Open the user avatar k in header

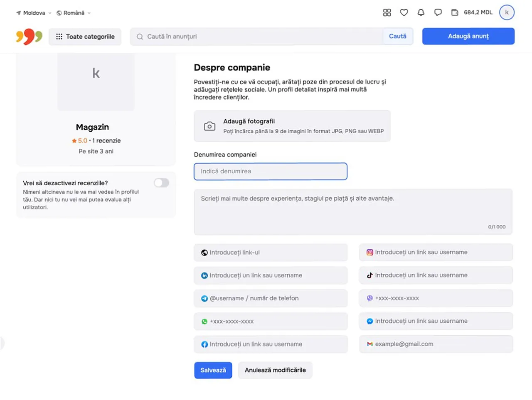[507, 12]
